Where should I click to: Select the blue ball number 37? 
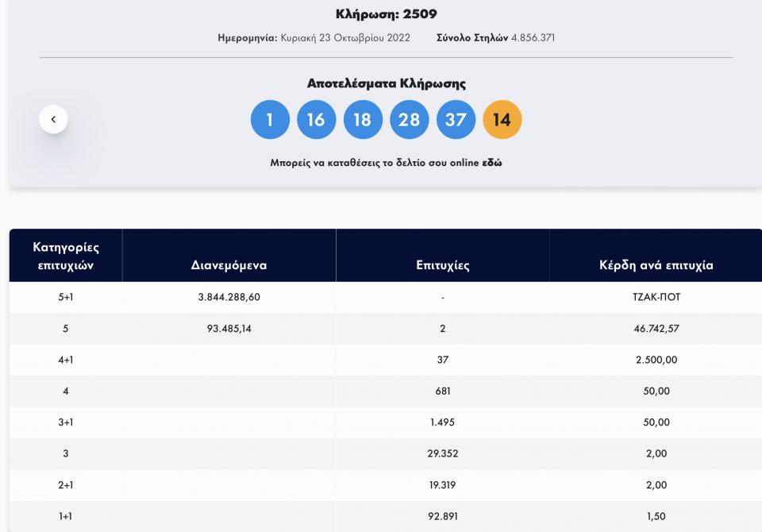tap(456, 120)
